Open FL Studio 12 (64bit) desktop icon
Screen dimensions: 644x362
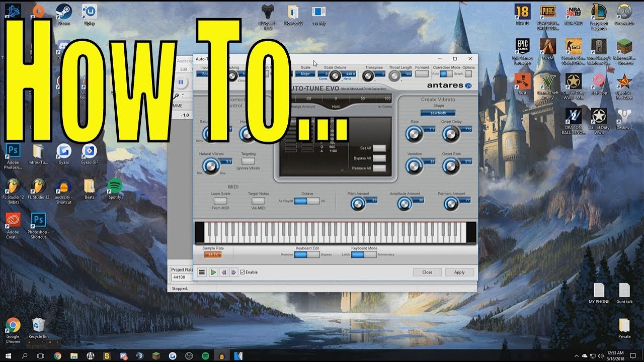pos(13,192)
